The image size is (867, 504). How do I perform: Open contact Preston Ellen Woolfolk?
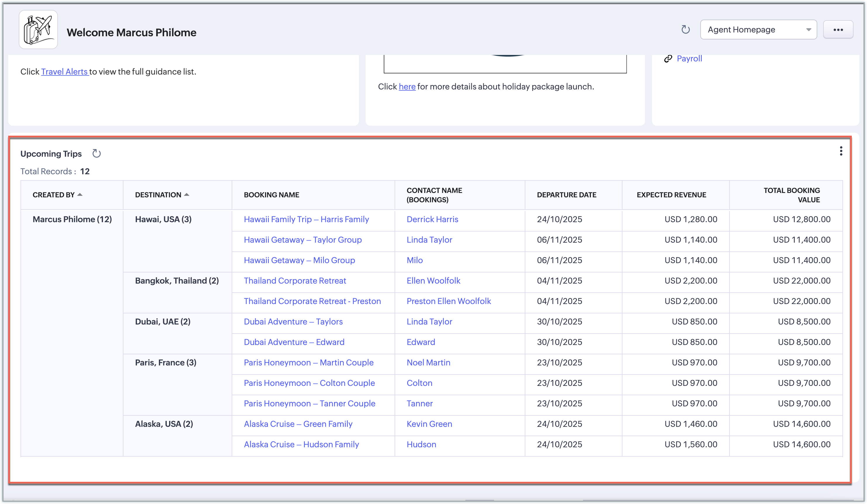pos(448,301)
